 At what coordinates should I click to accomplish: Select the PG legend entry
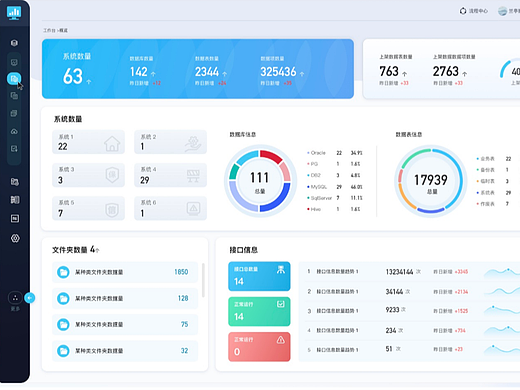[335, 164]
